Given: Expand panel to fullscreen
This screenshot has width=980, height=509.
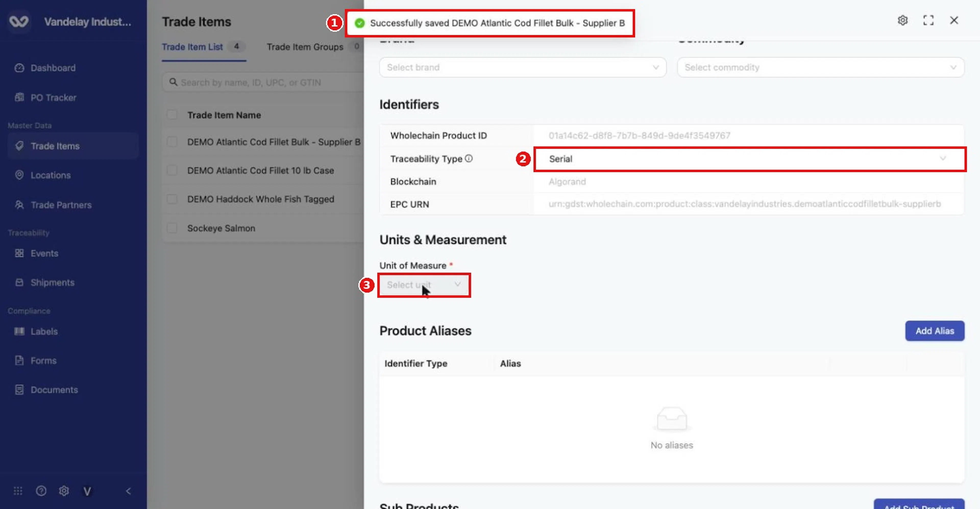Looking at the screenshot, I should (x=928, y=20).
